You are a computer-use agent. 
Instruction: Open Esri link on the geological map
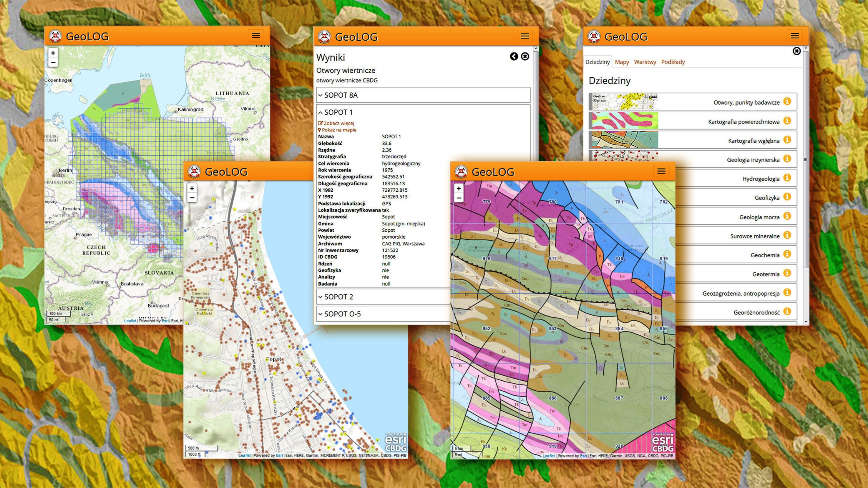(x=583, y=456)
